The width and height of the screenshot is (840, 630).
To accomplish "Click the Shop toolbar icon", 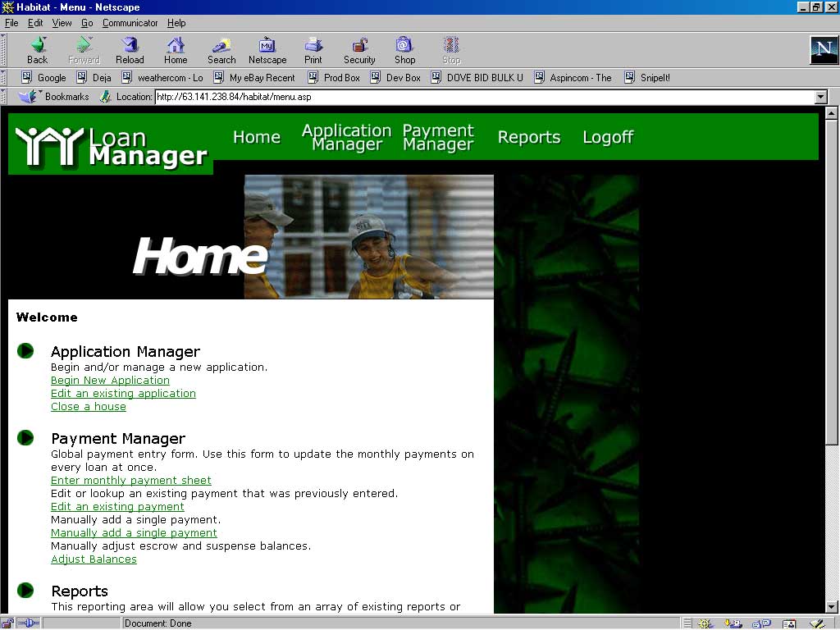I will (404, 50).
